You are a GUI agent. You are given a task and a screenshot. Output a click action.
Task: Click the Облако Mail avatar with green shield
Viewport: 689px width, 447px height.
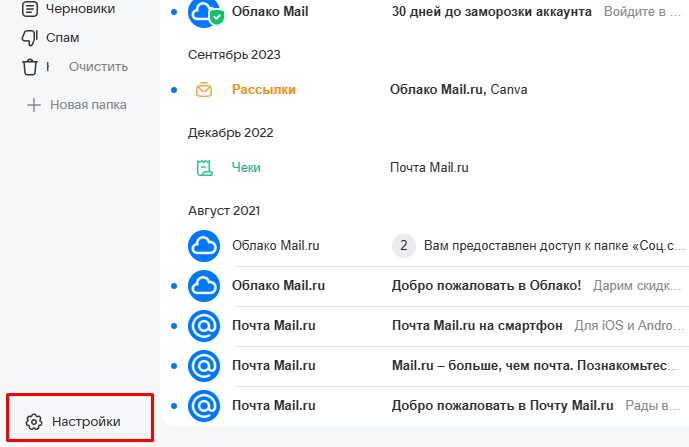[205, 12]
